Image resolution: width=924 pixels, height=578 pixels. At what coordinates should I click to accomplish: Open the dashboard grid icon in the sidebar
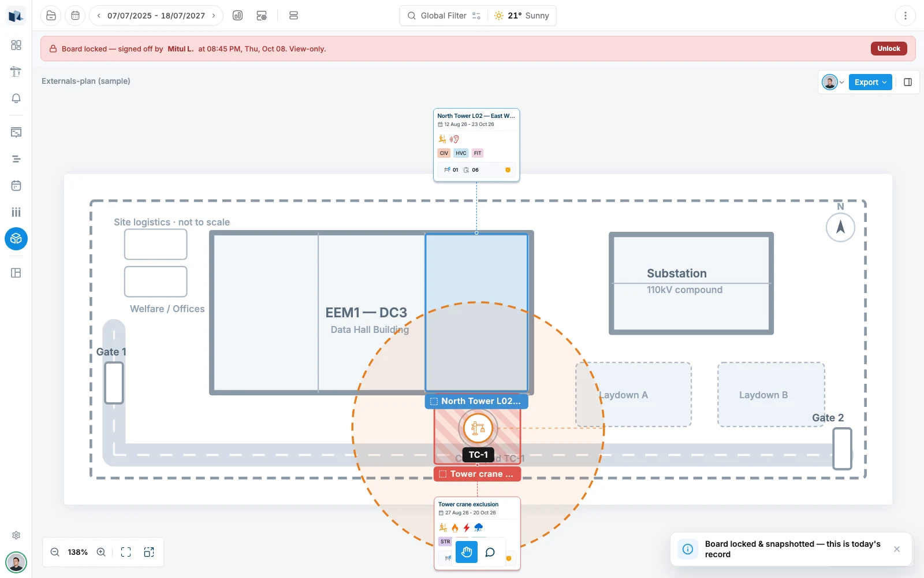click(x=16, y=45)
